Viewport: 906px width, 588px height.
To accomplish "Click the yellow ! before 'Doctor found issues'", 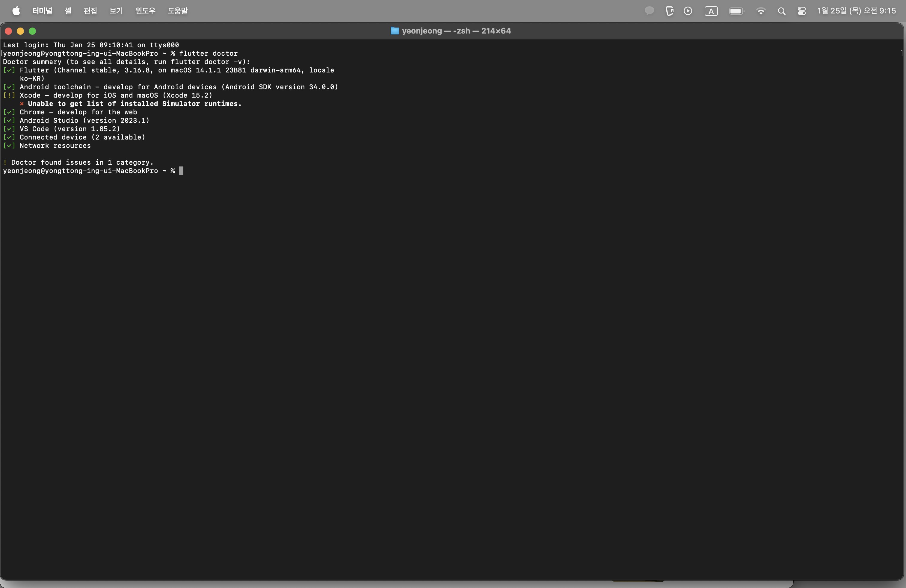I will tap(5, 162).
